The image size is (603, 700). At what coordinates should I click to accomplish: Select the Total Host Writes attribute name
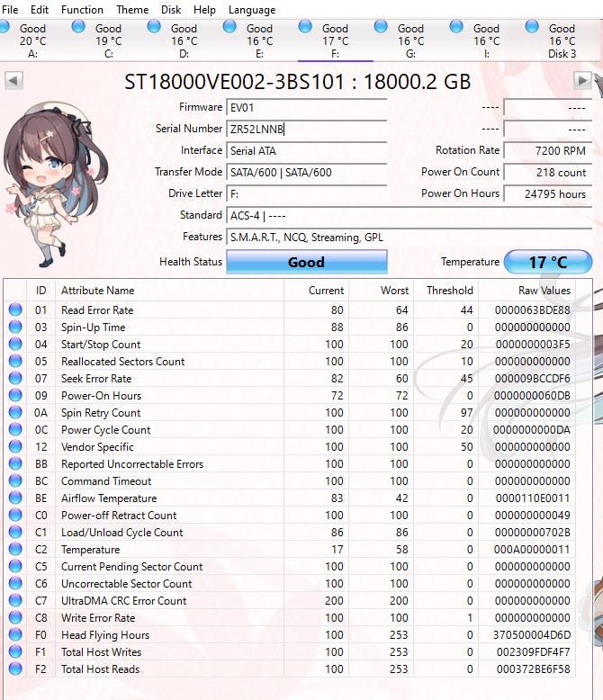pos(102,651)
